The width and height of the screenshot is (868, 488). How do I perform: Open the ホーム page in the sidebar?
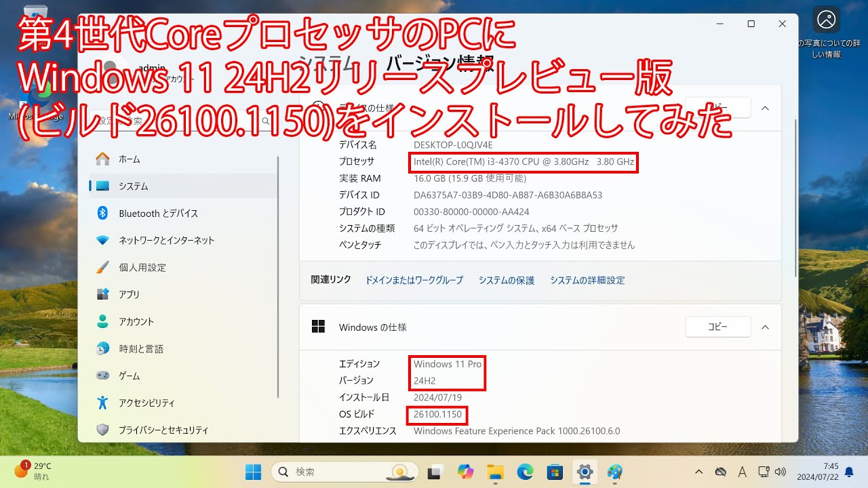tap(129, 159)
